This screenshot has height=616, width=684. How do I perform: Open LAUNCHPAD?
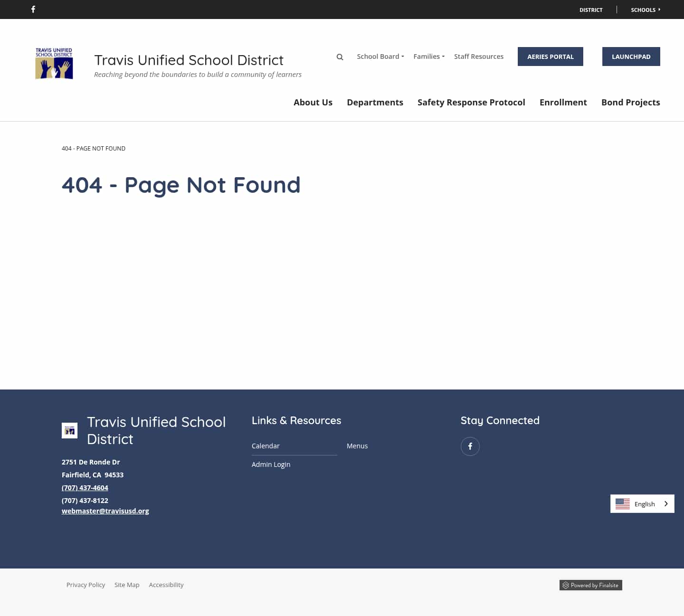[x=631, y=56]
